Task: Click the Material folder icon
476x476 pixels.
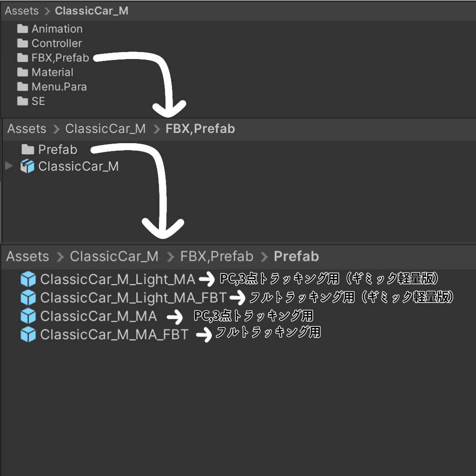Action: 23,72
